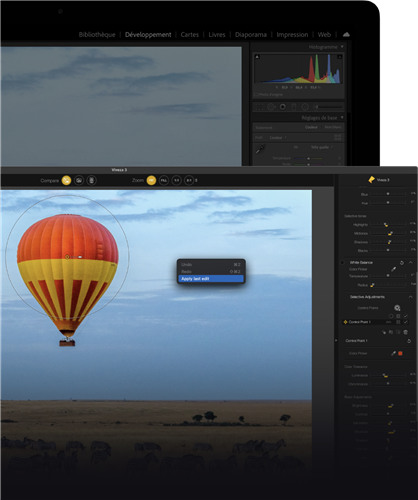The height and width of the screenshot is (500, 418).
Task: Click the red color swatch for Control Point 1
Action: click(400, 353)
